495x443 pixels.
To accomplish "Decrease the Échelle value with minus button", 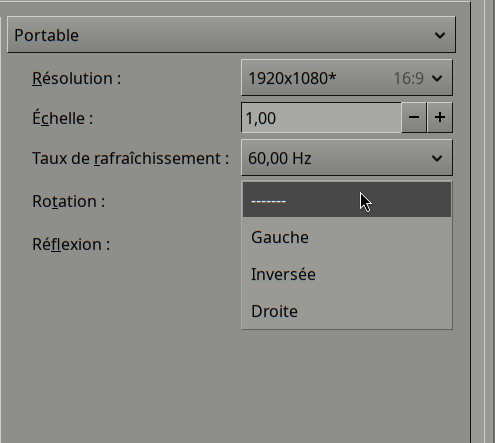I will tap(414, 117).
